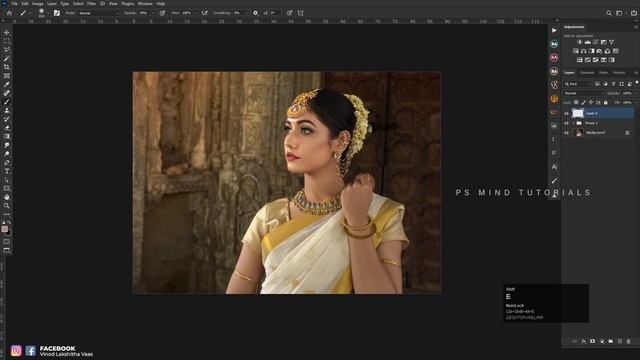Viewport: 640px width, 360px height.
Task: Select the Move tool
Action: [x=7, y=32]
